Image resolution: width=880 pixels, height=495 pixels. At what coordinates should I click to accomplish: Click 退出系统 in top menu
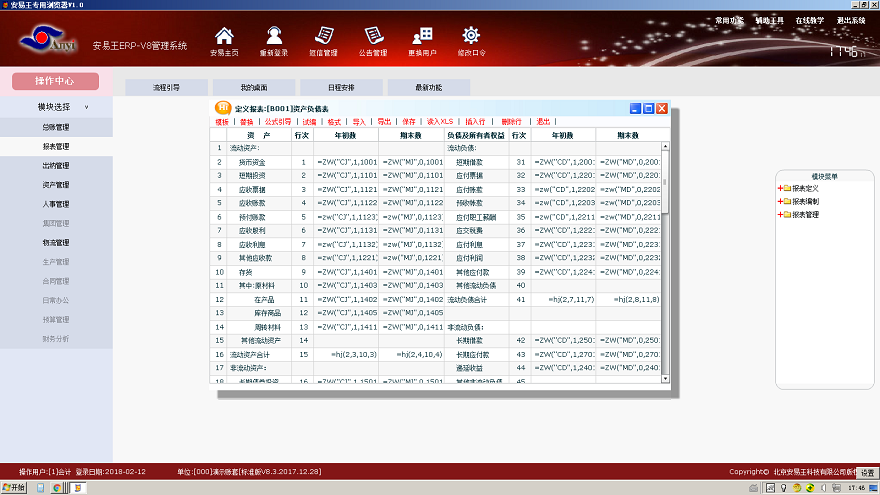[x=851, y=20]
